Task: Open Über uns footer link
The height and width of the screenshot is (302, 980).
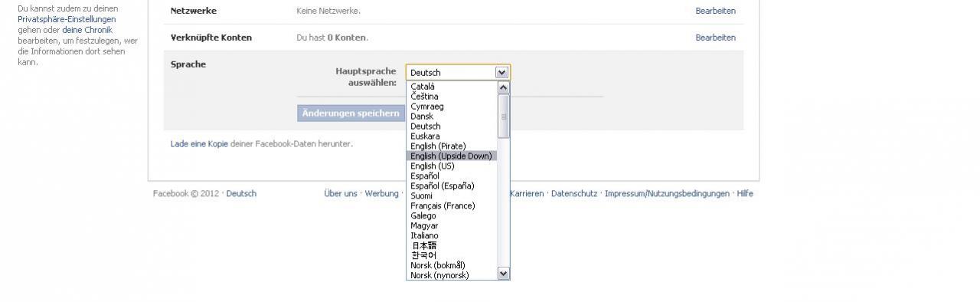Action: point(341,194)
